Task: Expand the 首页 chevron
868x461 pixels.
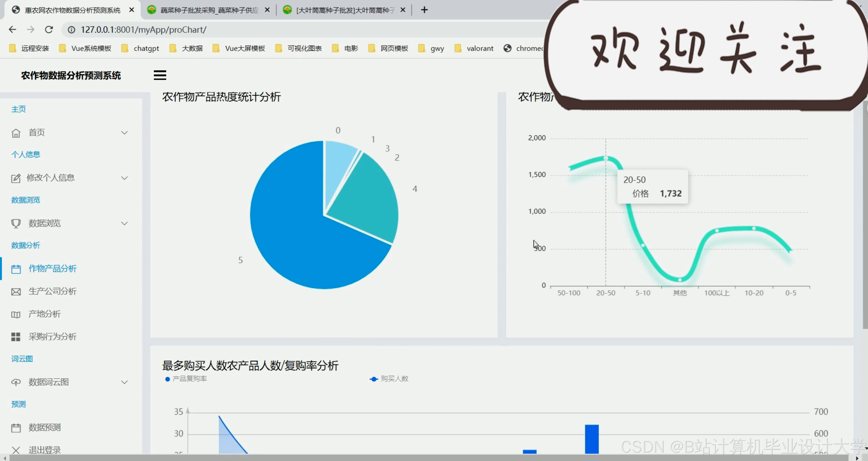Action: pos(124,133)
